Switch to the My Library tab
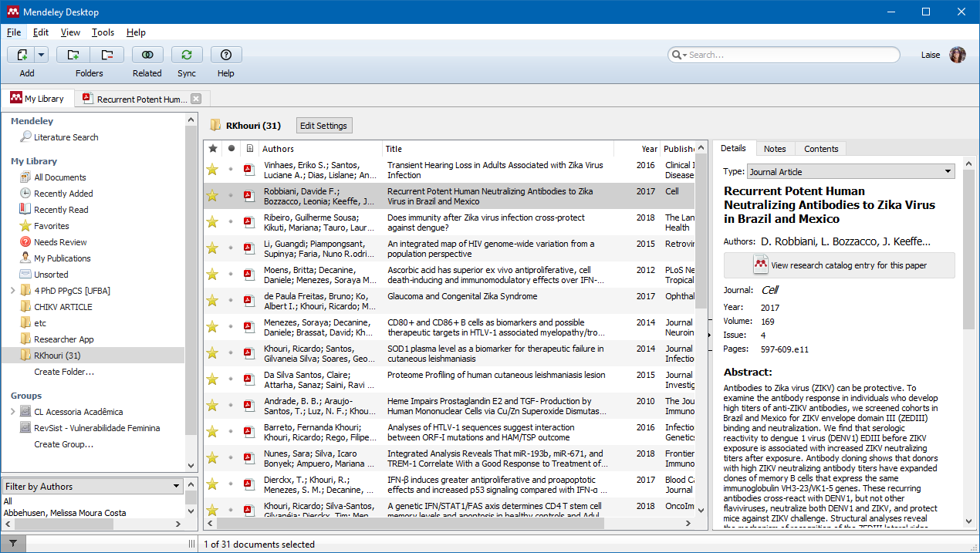The width and height of the screenshot is (980, 553). (x=37, y=99)
